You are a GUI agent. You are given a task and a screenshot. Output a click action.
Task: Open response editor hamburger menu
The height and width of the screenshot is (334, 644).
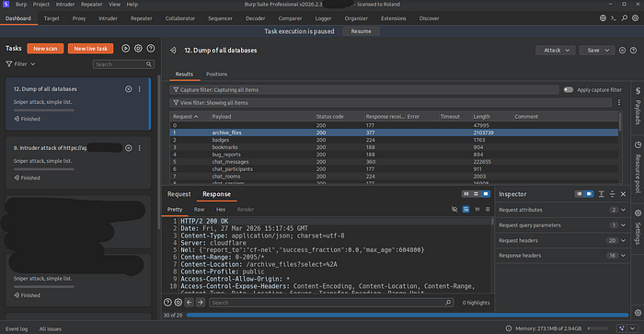(x=488, y=209)
